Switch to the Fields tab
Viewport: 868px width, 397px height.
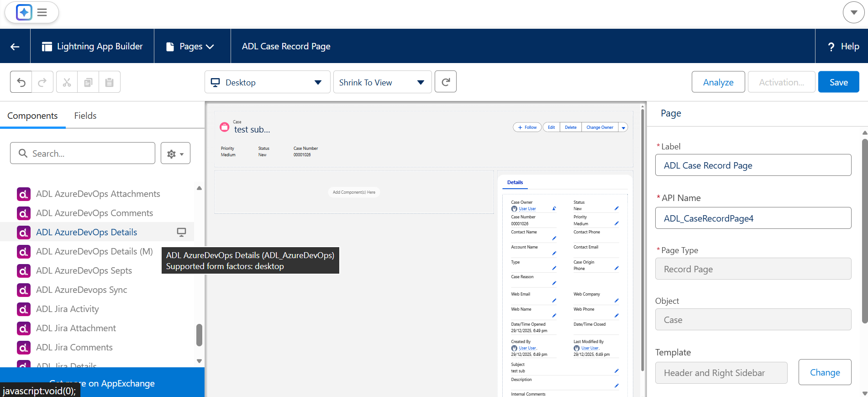[x=85, y=116]
